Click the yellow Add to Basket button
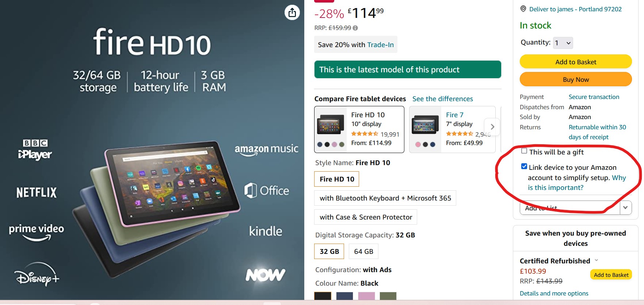 [x=576, y=62]
